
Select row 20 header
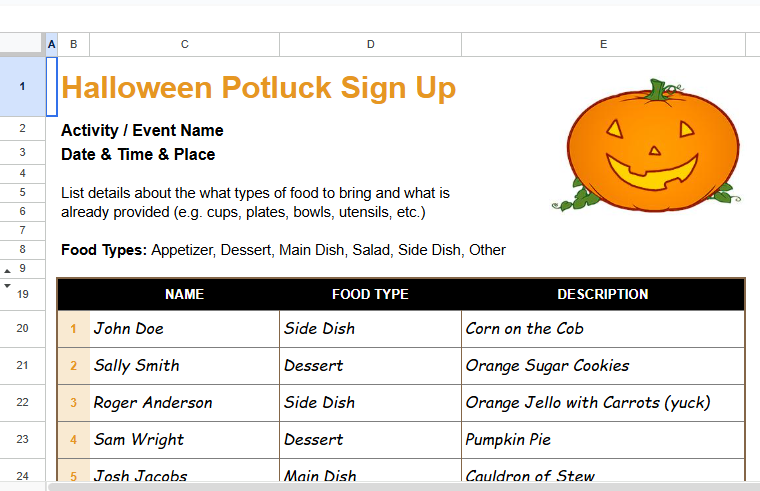[x=22, y=329]
